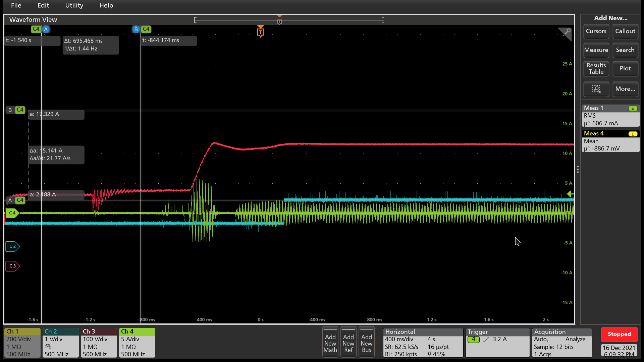Viewport: 644px width, 362px height.
Task: Click the Add New Math button
Action: [330, 343]
